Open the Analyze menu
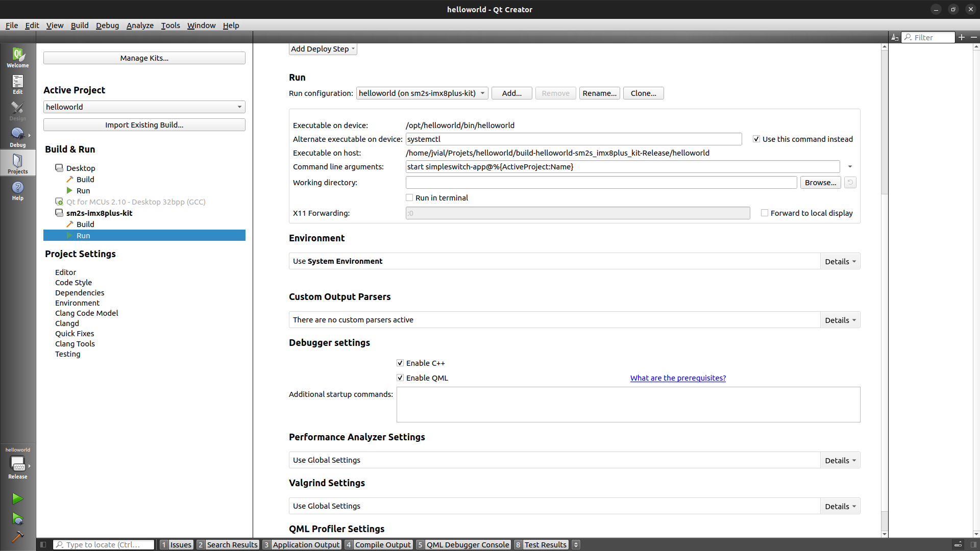 140,26
